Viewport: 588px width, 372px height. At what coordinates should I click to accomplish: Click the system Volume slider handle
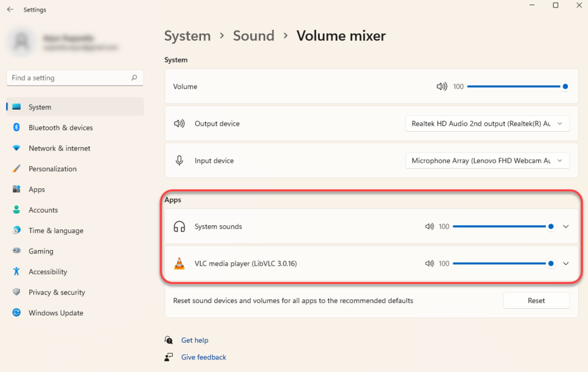[565, 86]
